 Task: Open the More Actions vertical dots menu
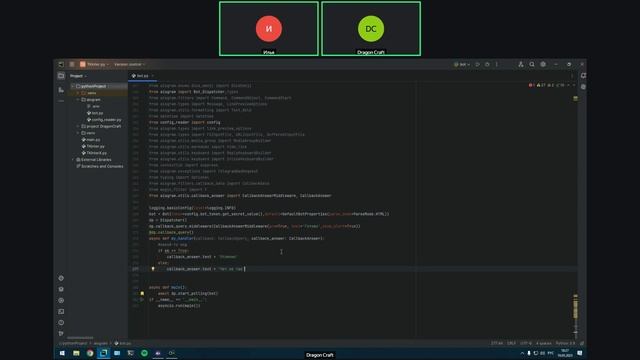point(497,64)
